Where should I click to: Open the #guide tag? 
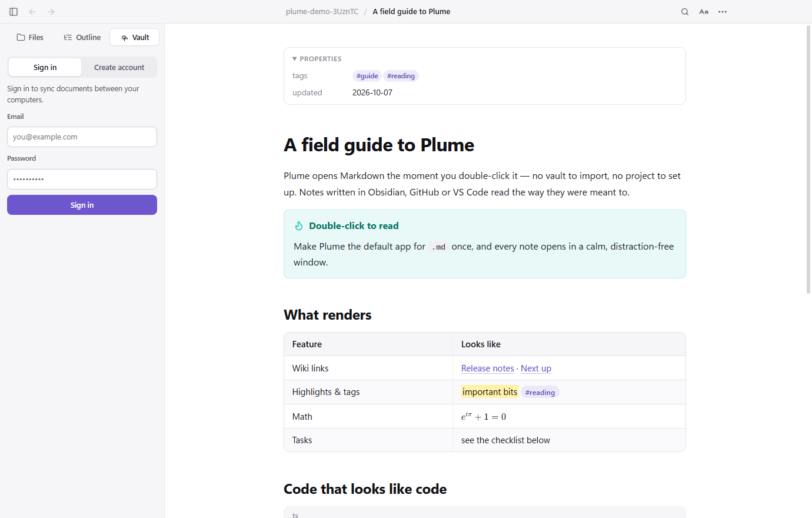click(x=367, y=76)
